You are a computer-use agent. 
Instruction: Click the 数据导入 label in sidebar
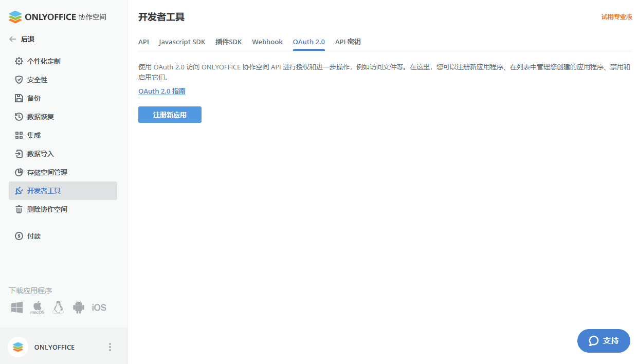pos(41,154)
